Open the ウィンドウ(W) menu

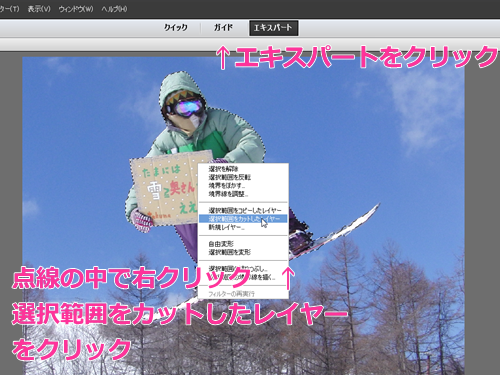[x=76, y=9]
